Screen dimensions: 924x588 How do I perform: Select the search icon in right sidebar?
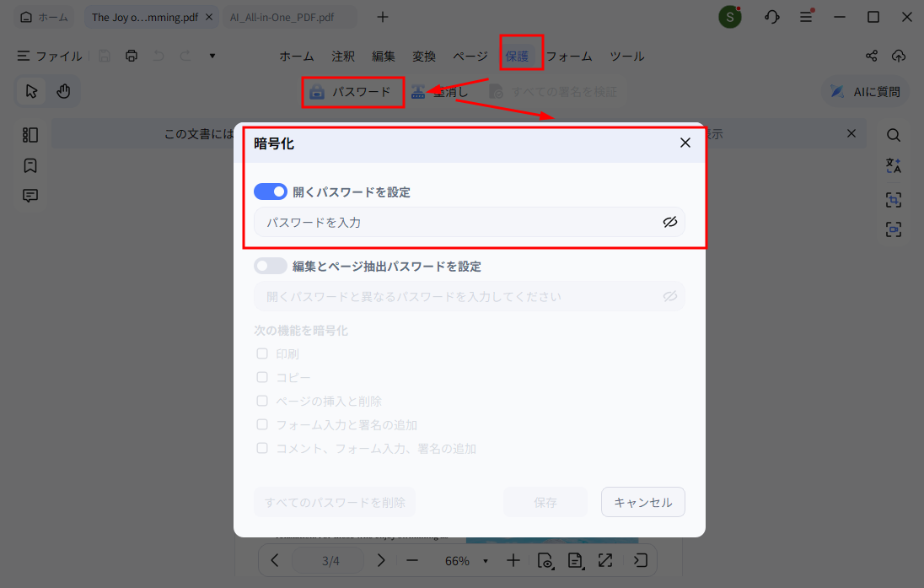[894, 133]
